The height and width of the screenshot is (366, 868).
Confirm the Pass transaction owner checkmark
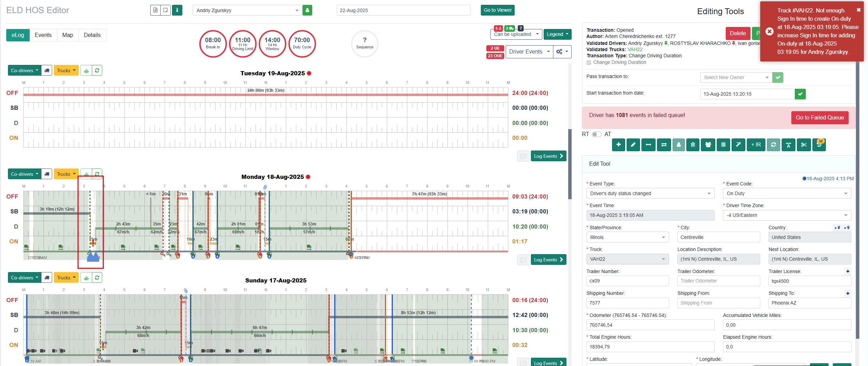[778, 77]
